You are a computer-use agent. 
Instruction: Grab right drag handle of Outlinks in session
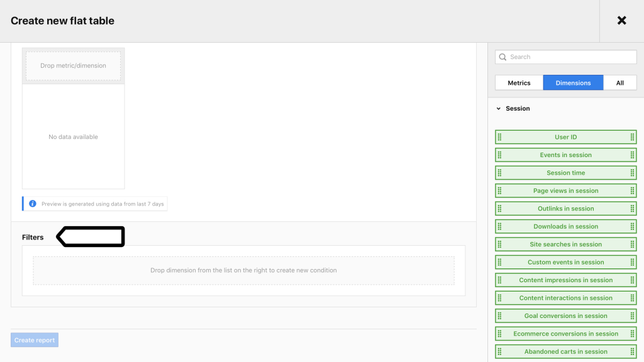click(x=632, y=209)
